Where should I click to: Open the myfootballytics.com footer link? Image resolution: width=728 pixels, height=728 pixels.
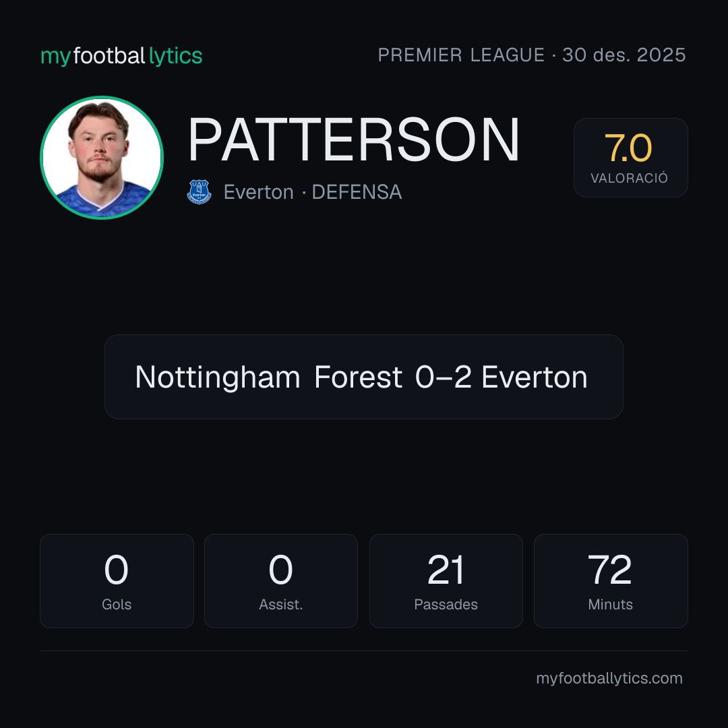click(609, 678)
